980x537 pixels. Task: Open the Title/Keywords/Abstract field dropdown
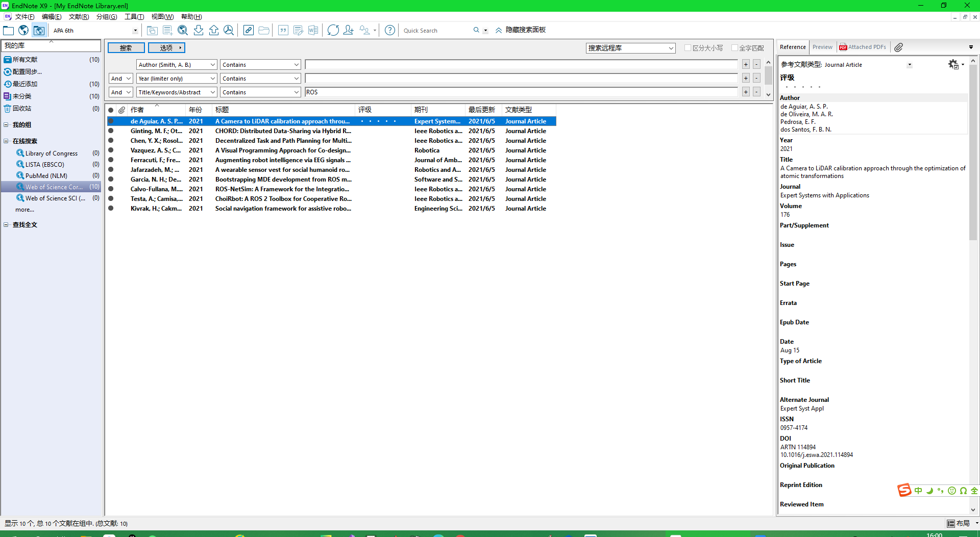(x=177, y=92)
